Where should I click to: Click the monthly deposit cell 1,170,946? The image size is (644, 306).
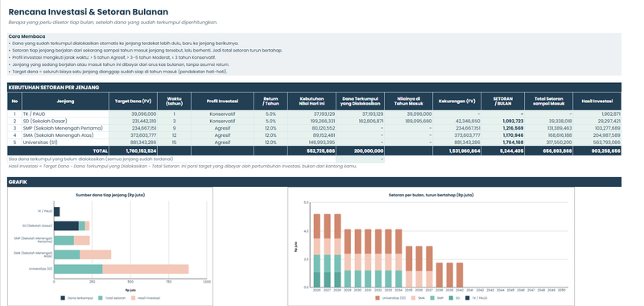pyautogui.click(x=503, y=135)
